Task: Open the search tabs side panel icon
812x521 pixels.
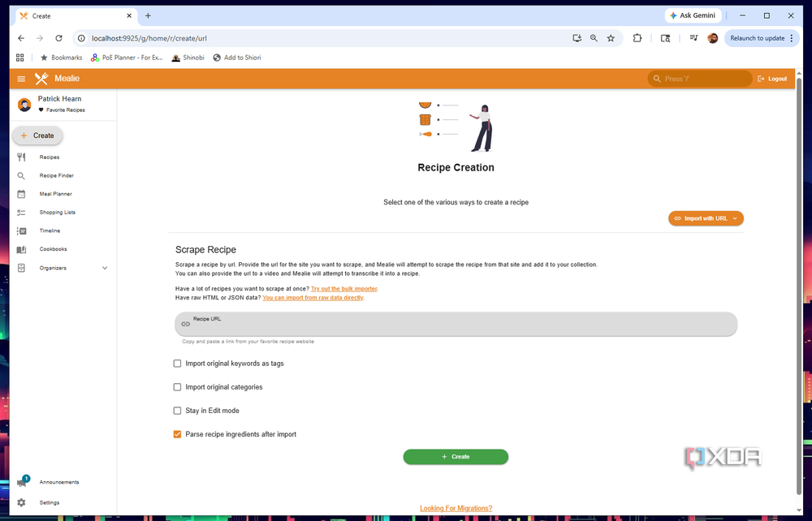Action: 666,38
